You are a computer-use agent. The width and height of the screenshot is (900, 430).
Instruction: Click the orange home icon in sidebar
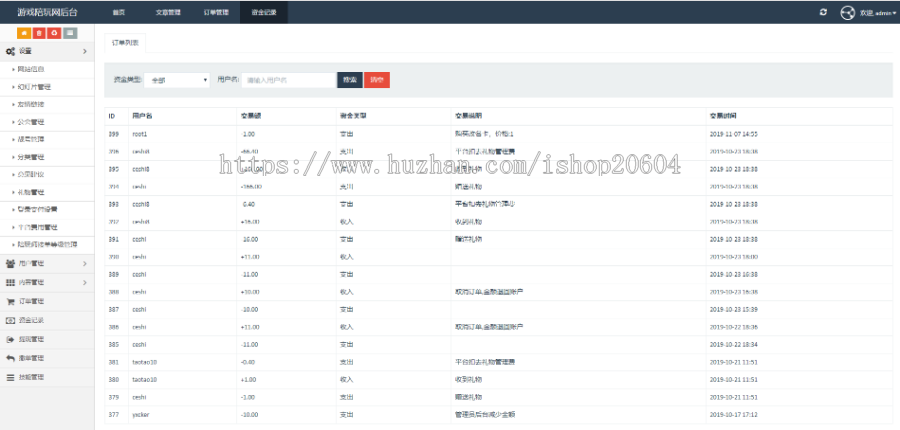pos(24,33)
